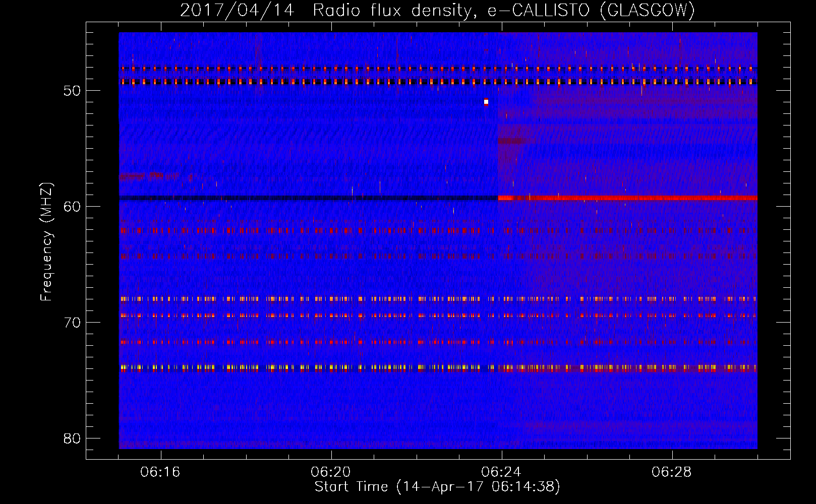Click the 06:28 time axis label
Viewport: 816px width, 504px height.
672,472
